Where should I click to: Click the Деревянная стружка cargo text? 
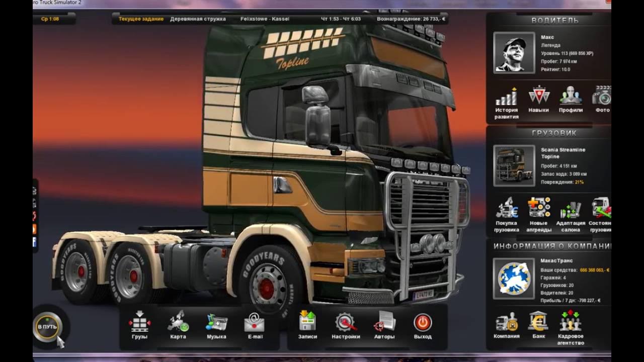(x=198, y=19)
